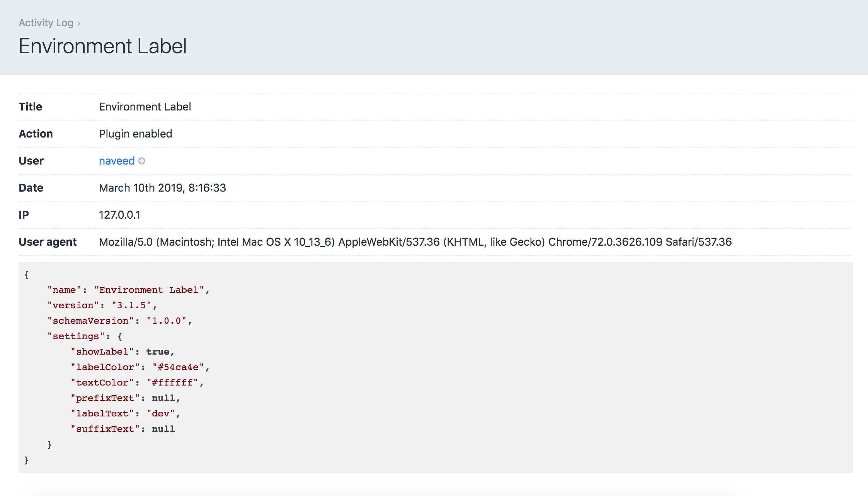Click the labelColor value #54ca4e
Image resolution: width=868 pixels, height=496 pixels.
[178, 367]
